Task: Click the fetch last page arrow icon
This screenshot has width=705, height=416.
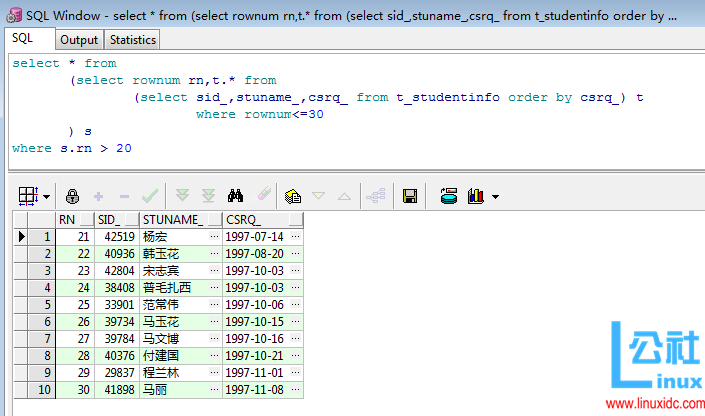Action: (x=208, y=196)
